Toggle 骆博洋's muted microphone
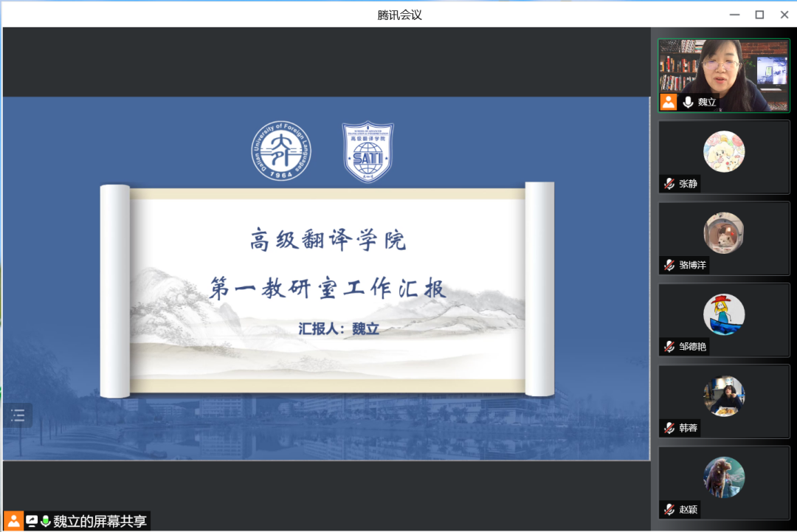This screenshot has width=797, height=532. click(669, 265)
